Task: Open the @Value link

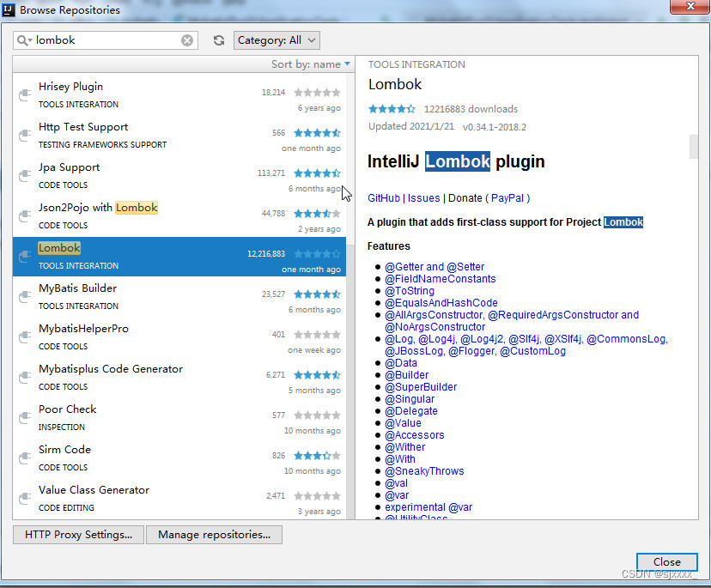Action: pos(403,423)
